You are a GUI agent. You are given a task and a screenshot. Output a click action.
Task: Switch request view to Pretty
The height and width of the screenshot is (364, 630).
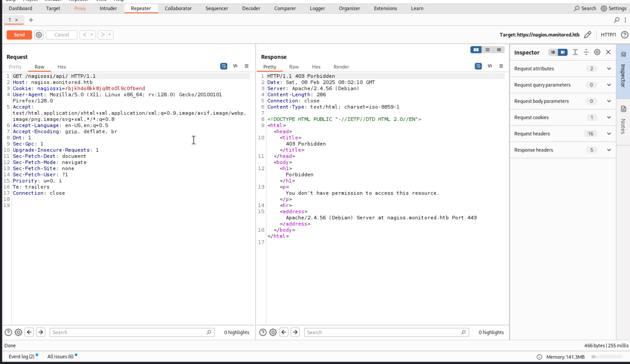(15, 67)
